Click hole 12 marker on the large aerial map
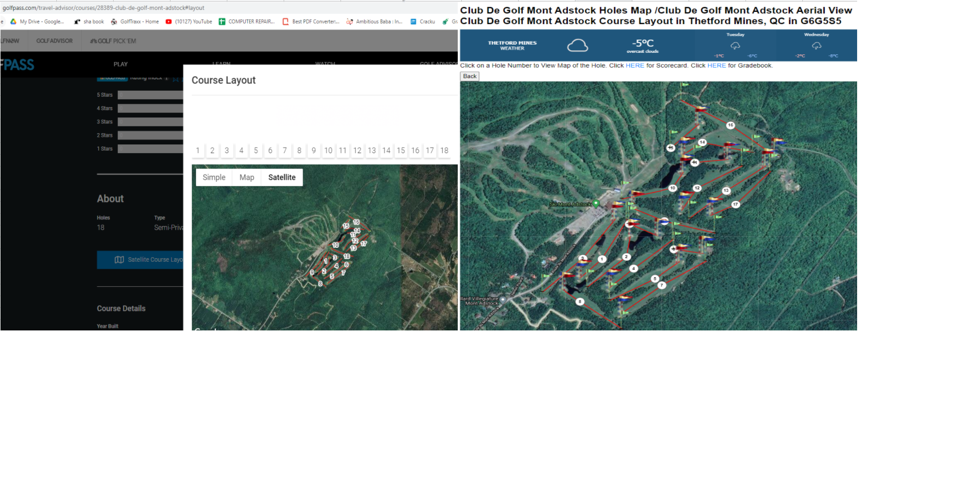Screen dimensions: 980x479 click(x=697, y=188)
